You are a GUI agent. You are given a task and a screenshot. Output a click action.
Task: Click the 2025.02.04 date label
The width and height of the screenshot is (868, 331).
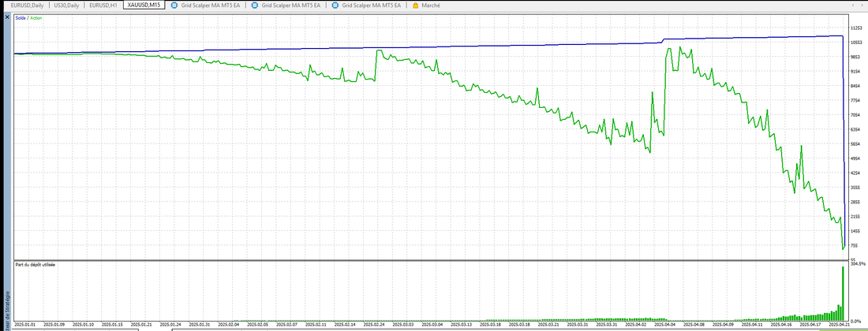click(229, 325)
